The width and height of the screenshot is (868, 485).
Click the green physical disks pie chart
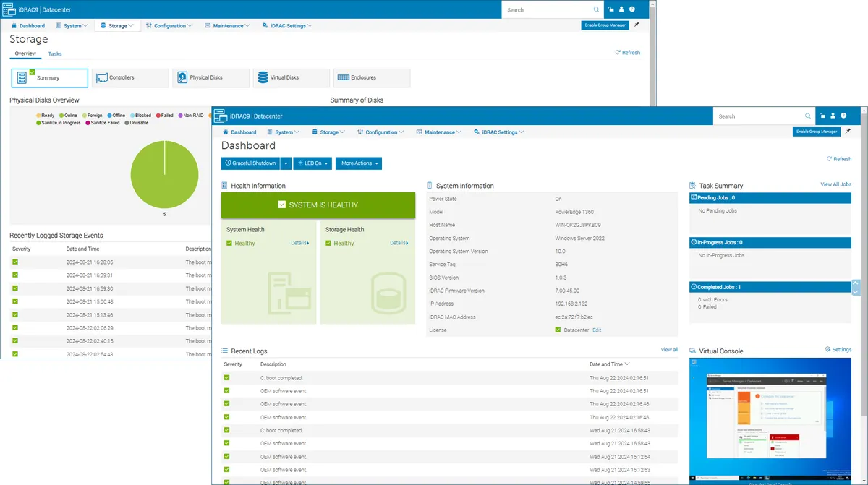(x=164, y=174)
